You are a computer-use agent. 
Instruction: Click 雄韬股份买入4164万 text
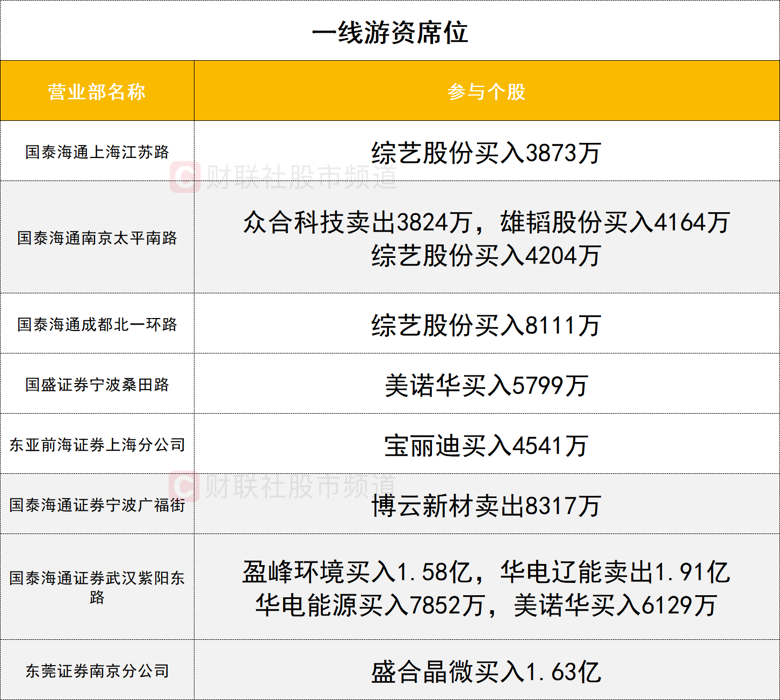tap(615, 222)
